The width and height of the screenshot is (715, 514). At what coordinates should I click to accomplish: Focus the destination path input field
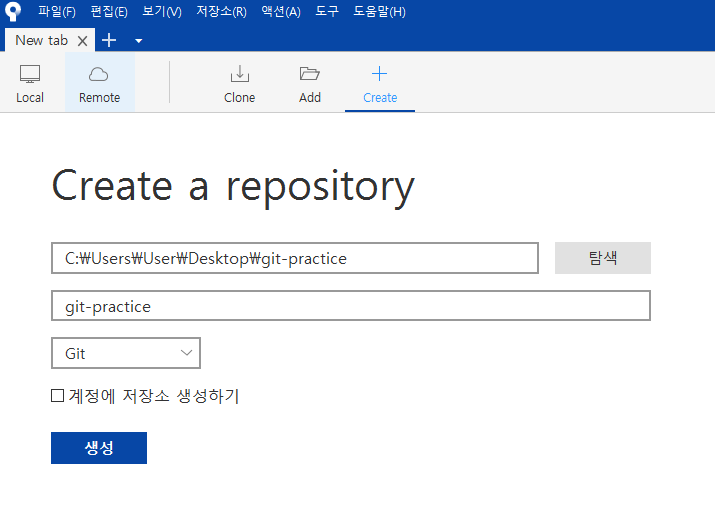click(x=295, y=258)
